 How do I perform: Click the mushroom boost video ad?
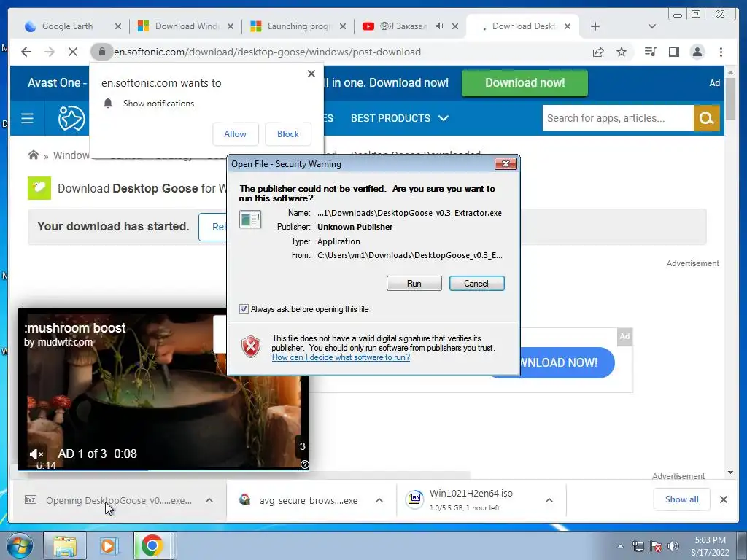tap(163, 389)
